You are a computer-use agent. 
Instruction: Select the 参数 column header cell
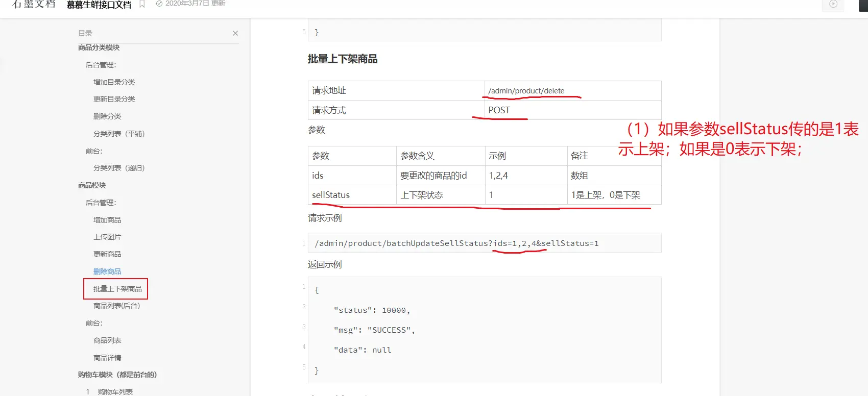(352, 156)
